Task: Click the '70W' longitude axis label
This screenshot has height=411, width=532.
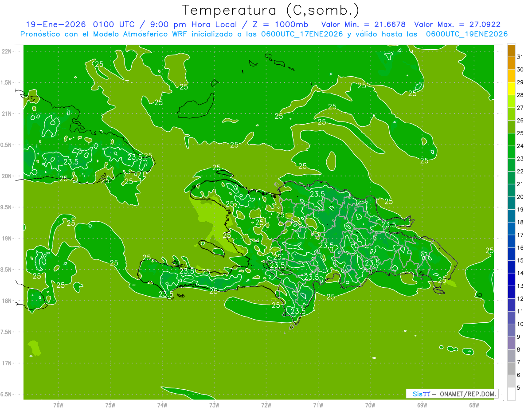Action: pos(370,405)
